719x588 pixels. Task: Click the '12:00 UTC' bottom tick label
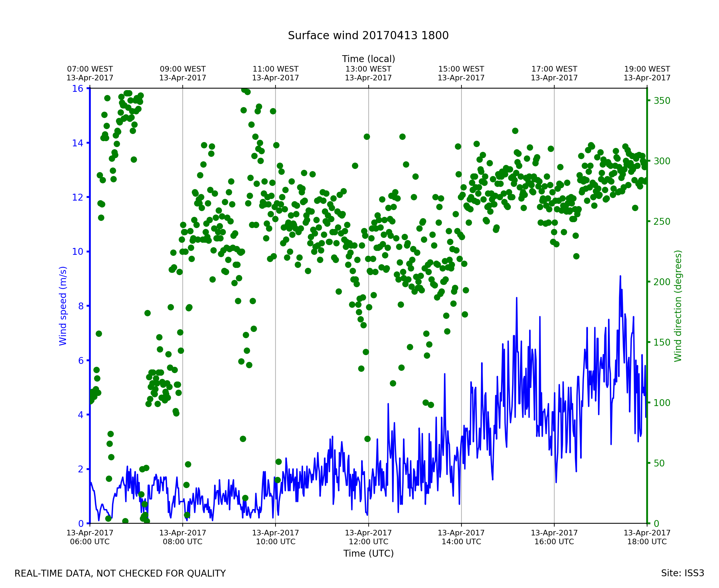368,542
